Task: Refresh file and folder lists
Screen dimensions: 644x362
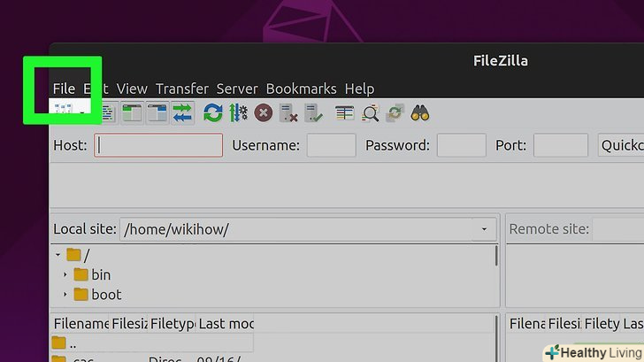Action: point(212,113)
